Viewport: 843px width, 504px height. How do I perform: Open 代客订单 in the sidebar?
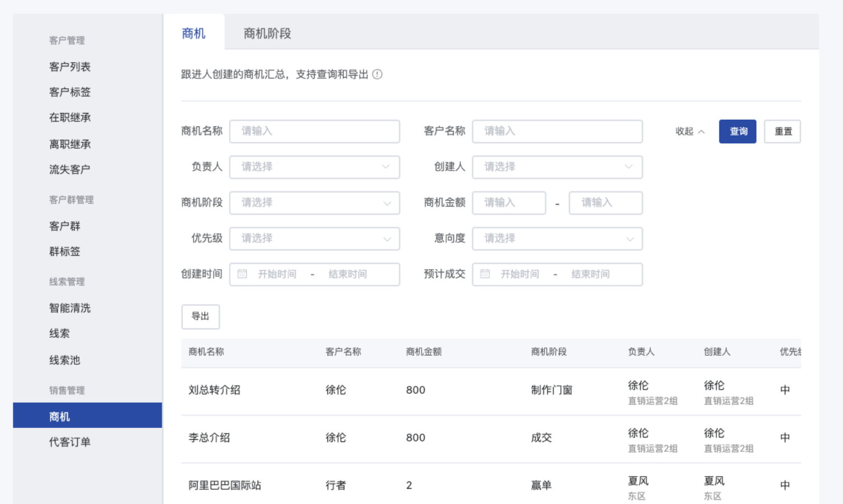click(x=70, y=442)
